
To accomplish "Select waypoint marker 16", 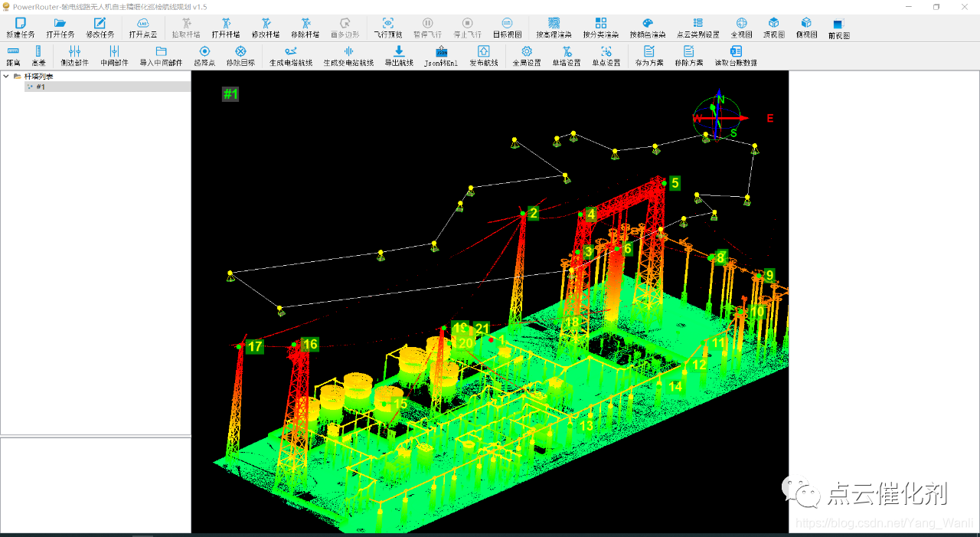I will click(x=309, y=345).
